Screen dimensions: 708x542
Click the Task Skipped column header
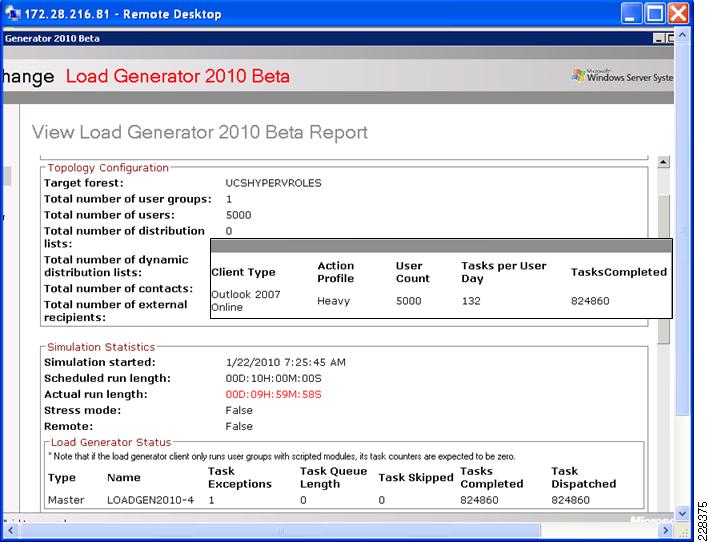tap(416, 478)
